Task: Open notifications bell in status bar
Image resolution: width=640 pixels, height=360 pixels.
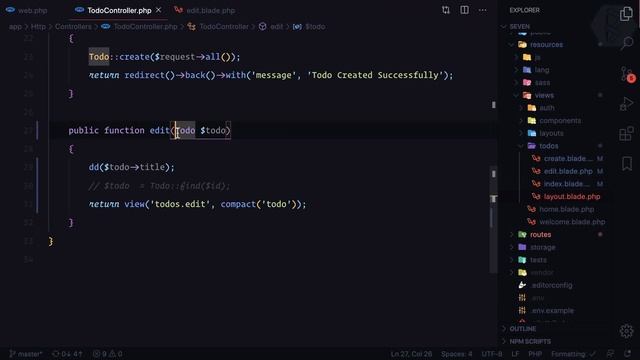Action: [x=628, y=354]
